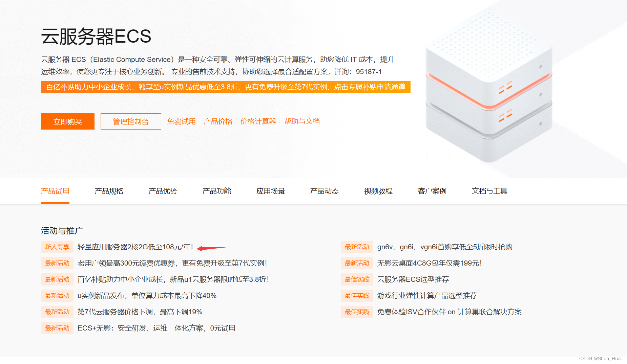Switch to the 产品规格 tab
Image resolution: width=627 pixels, height=364 pixels.
(x=109, y=191)
